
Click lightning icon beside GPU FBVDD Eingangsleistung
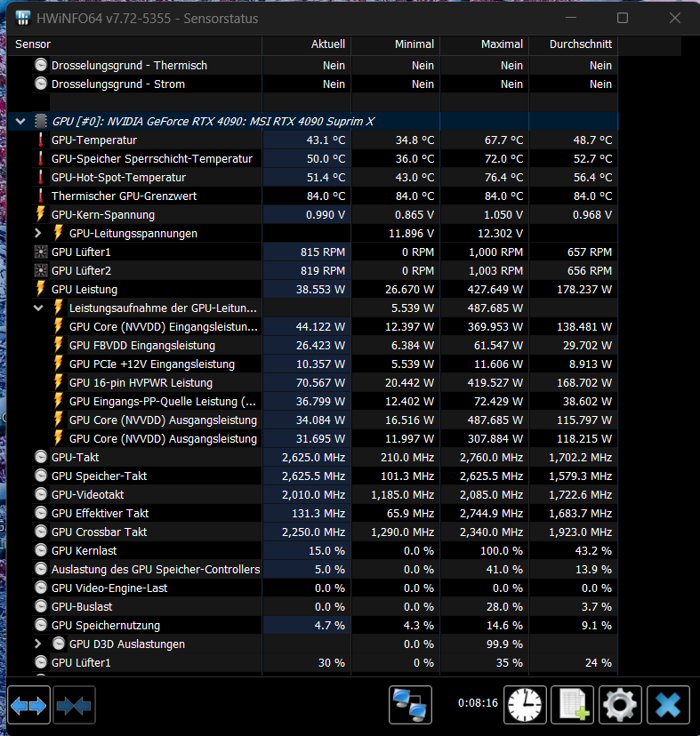pyautogui.click(x=58, y=346)
